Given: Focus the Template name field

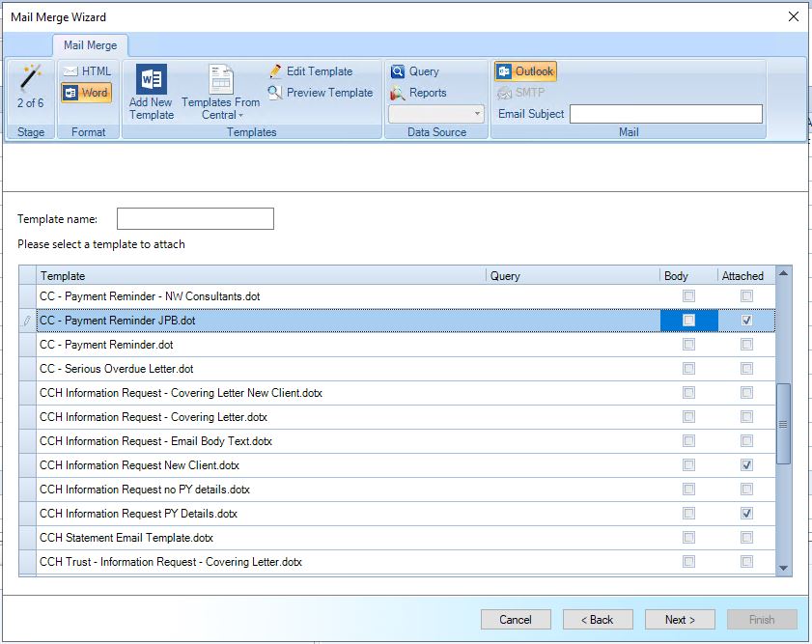Looking at the screenshot, I should point(195,218).
